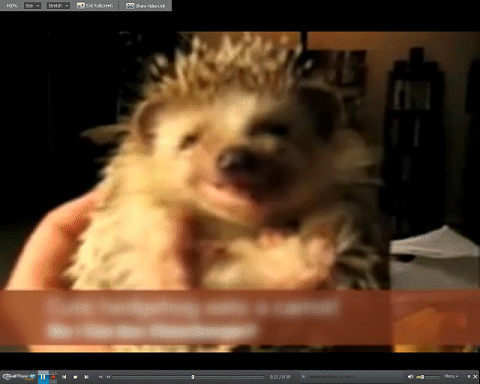Close the player control bar

[x=475, y=377]
